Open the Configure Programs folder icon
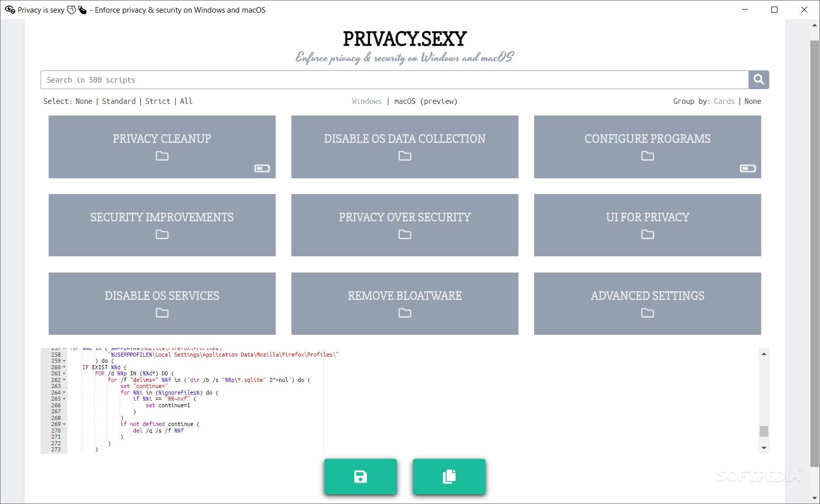This screenshot has width=820, height=504. pyautogui.click(x=648, y=156)
